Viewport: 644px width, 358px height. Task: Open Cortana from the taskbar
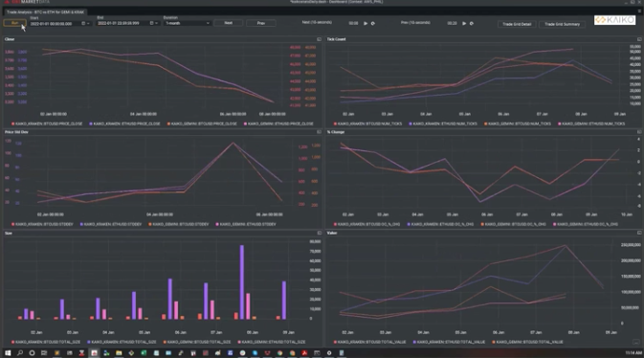click(x=32, y=353)
